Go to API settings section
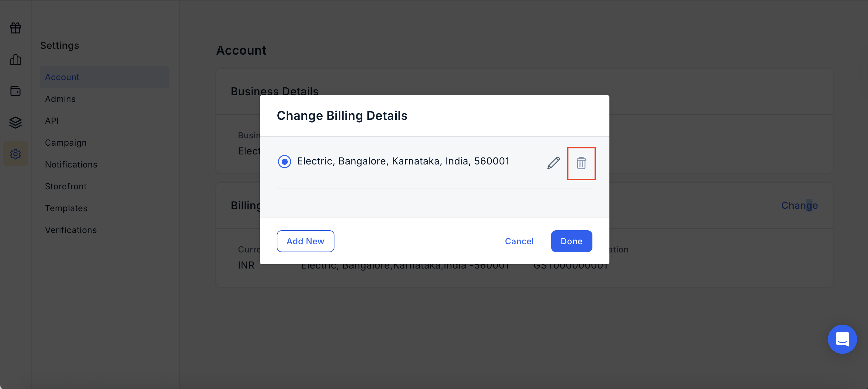The image size is (868, 389). (x=52, y=121)
